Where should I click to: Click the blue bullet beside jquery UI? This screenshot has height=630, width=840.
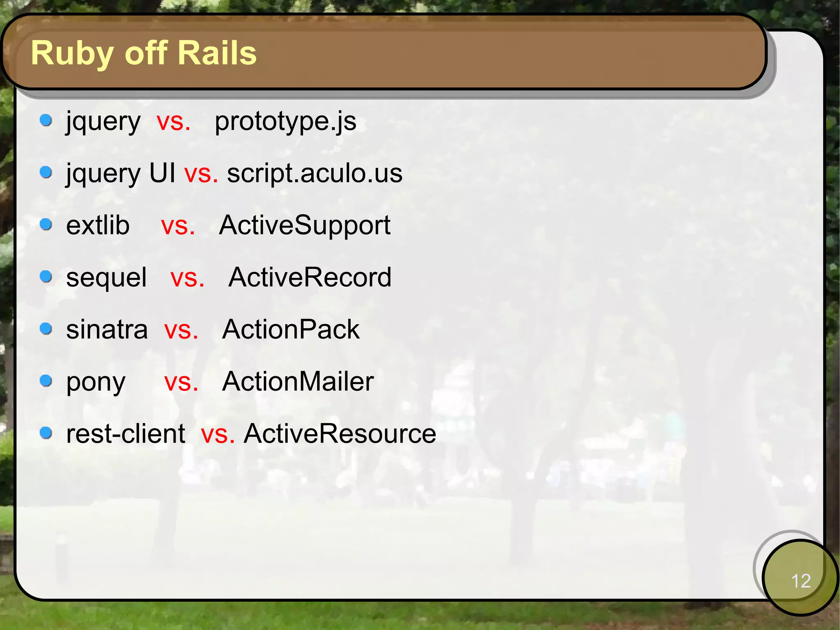[x=46, y=172]
